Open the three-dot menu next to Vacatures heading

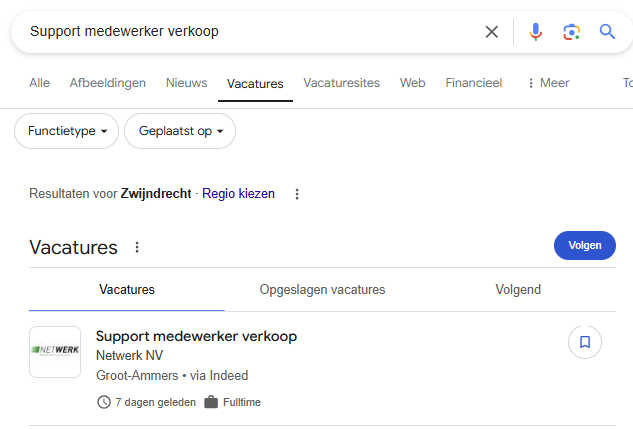pos(137,247)
